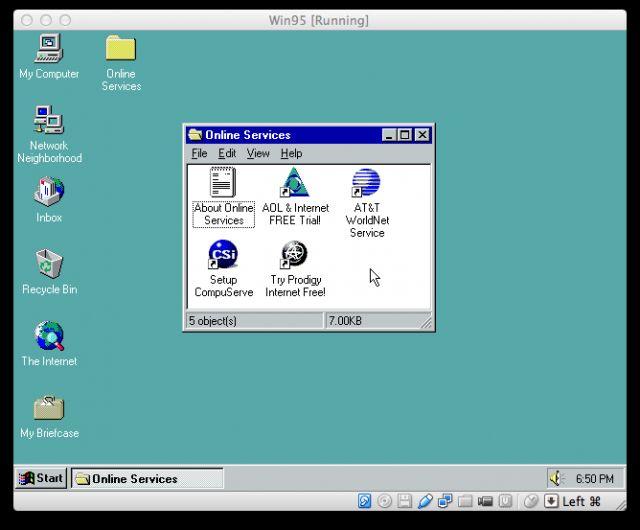The height and width of the screenshot is (530, 640).
Task: Select the My Computer desktop icon
Action: click(x=48, y=48)
